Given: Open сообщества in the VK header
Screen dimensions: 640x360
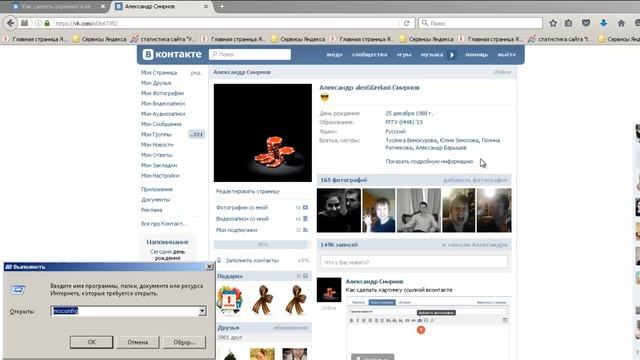Looking at the screenshot, I should (369, 54).
